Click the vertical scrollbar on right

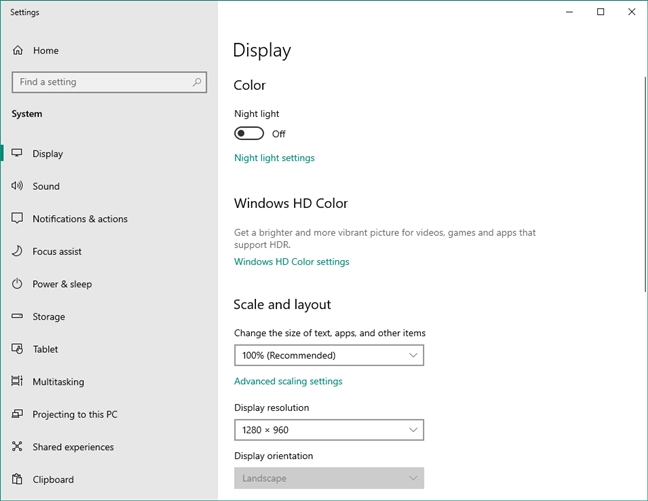pos(645,184)
